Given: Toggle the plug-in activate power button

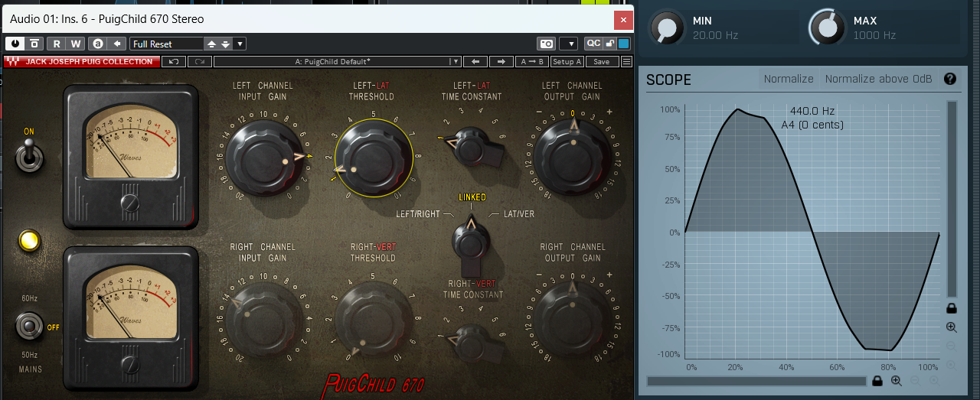Looking at the screenshot, I should coord(15,44).
